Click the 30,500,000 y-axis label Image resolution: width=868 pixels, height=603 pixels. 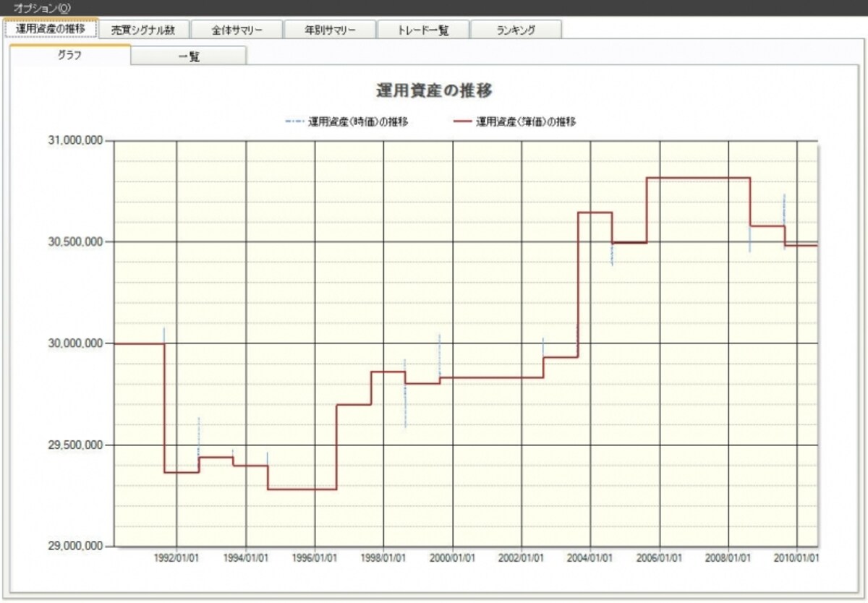77,241
